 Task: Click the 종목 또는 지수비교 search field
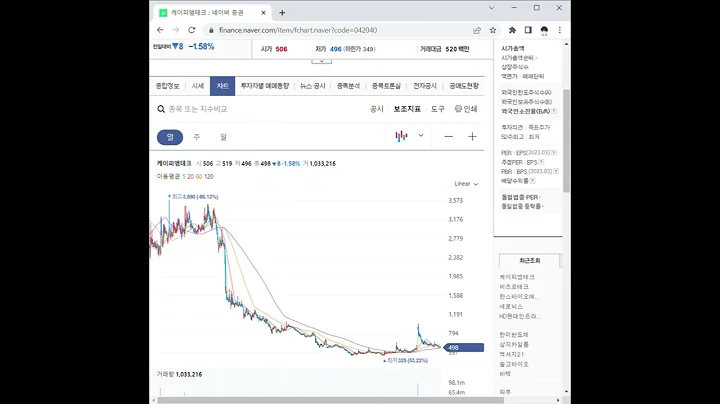click(x=198, y=109)
